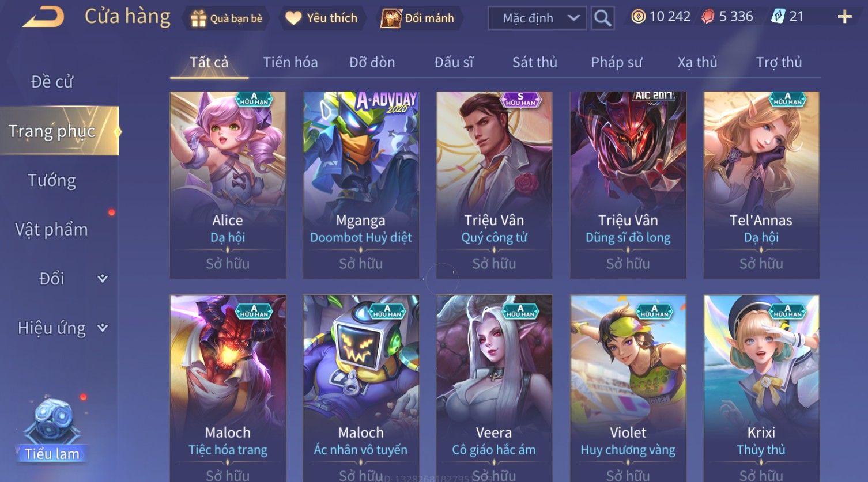Open the Mặc định sort dropdown
This screenshot has height=482, width=868.
click(x=537, y=18)
